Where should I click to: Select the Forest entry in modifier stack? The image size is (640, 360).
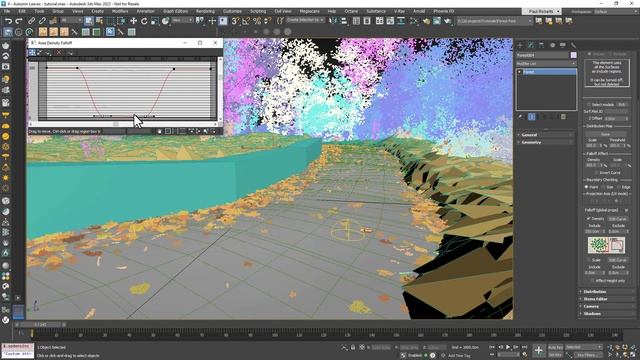[546, 72]
